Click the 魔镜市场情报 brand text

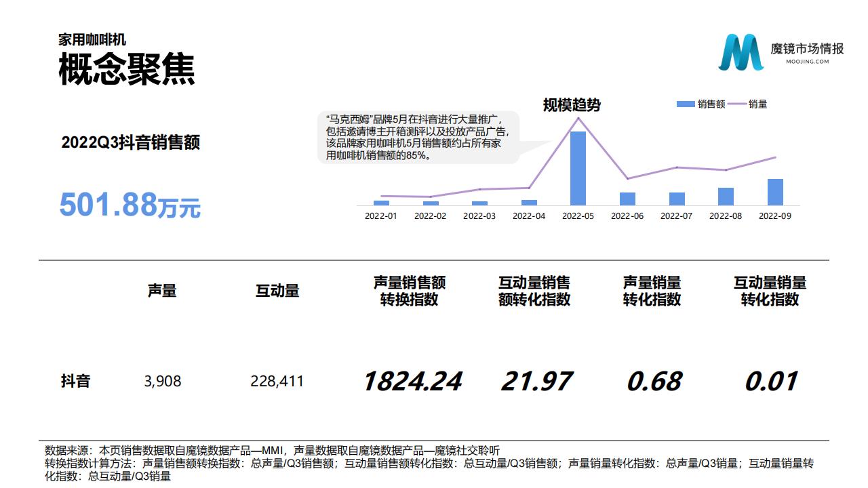[807, 49]
